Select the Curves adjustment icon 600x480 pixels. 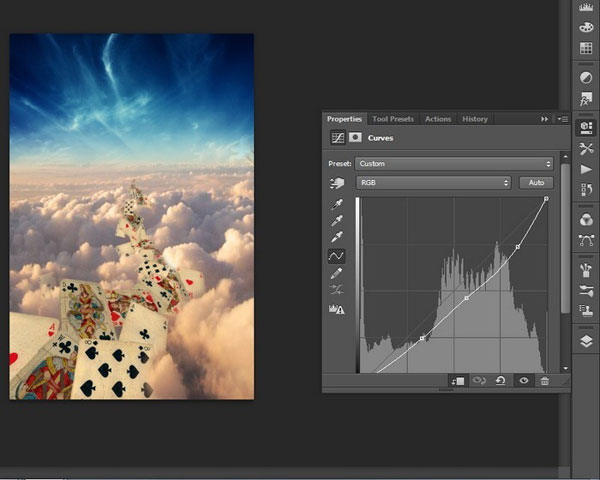pyautogui.click(x=338, y=138)
